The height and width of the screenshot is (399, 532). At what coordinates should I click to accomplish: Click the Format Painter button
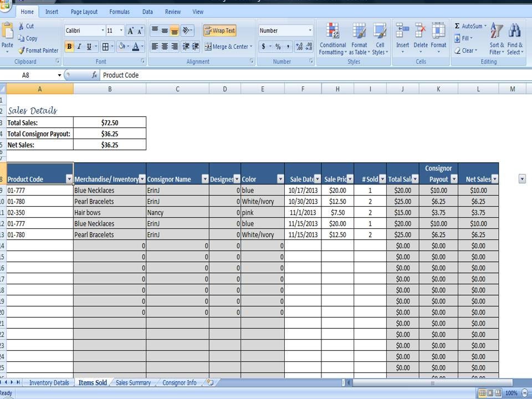tap(39, 50)
